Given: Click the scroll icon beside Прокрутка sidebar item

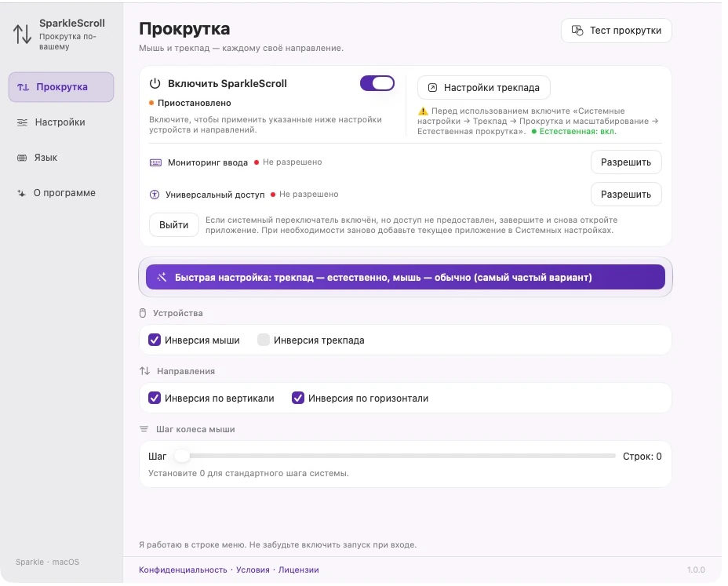Looking at the screenshot, I should point(23,87).
